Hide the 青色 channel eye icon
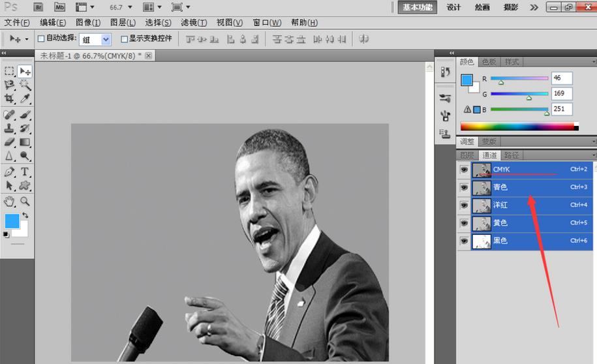Viewport: 597px width, 364px height. 464,187
